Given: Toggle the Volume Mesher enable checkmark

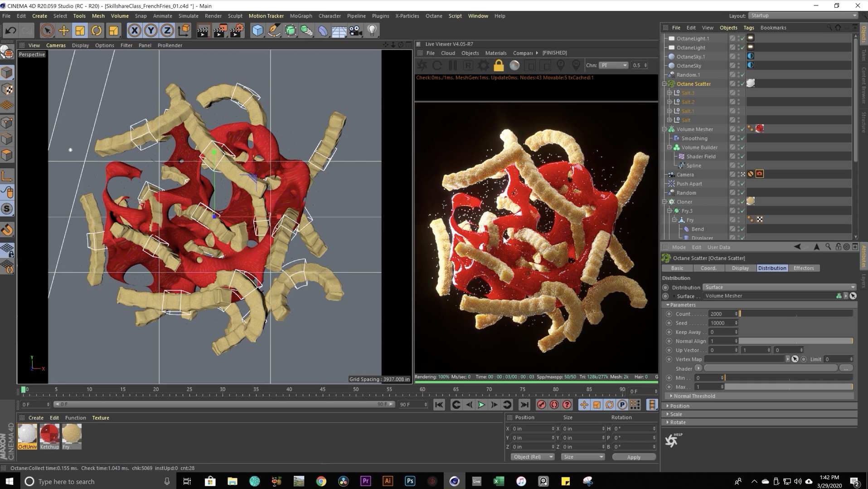Looking at the screenshot, I should 742,129.
